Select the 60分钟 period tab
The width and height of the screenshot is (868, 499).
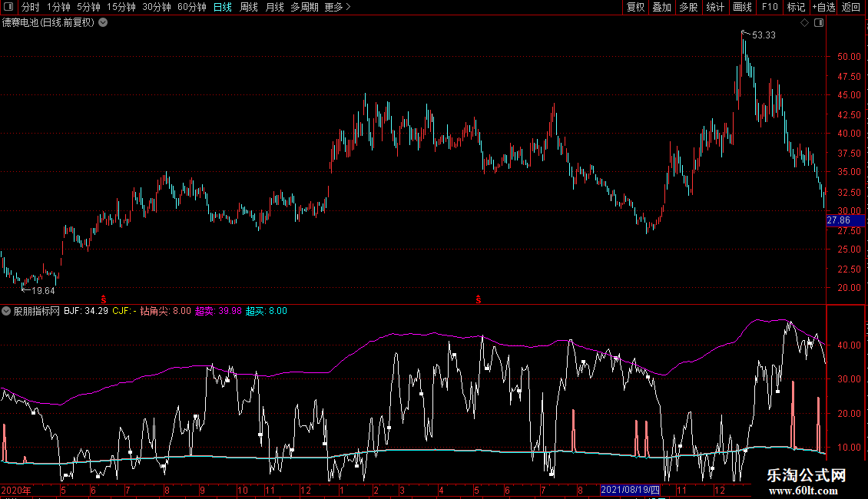tap(192, 7)
